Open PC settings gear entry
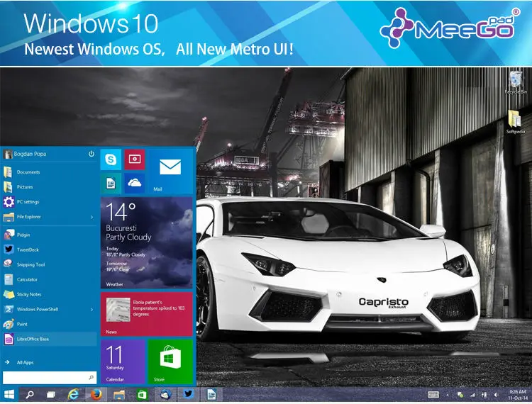The height and width of the screenshot is (404, 532). (x=49, y=202)
